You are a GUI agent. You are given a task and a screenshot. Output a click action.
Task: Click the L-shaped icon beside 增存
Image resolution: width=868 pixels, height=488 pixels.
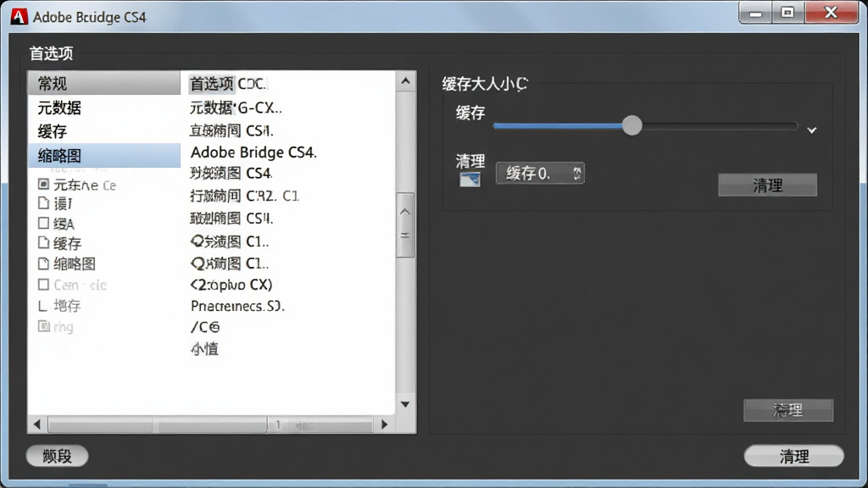(x=42, y=305)
